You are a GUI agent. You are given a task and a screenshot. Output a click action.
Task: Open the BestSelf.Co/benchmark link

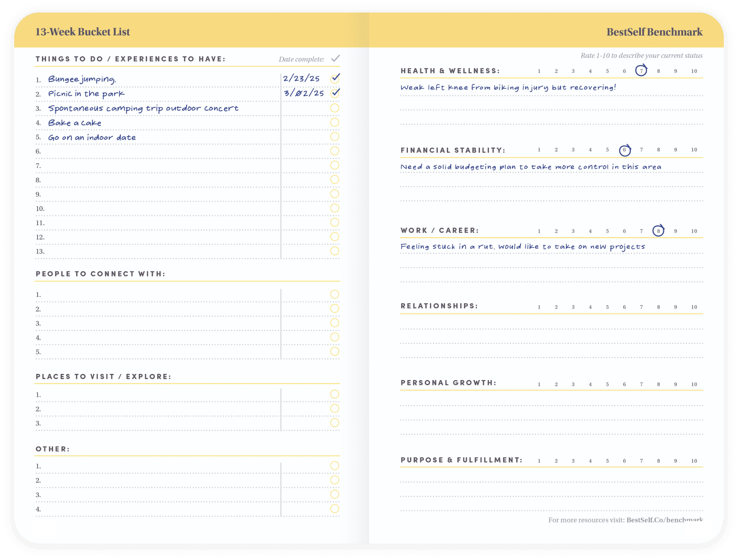click(x=664, y=520)
